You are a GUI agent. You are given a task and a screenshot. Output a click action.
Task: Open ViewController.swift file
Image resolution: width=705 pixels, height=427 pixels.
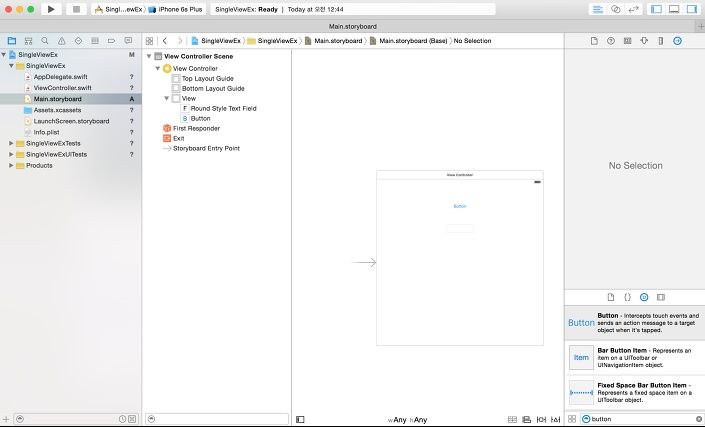[62, 88]
